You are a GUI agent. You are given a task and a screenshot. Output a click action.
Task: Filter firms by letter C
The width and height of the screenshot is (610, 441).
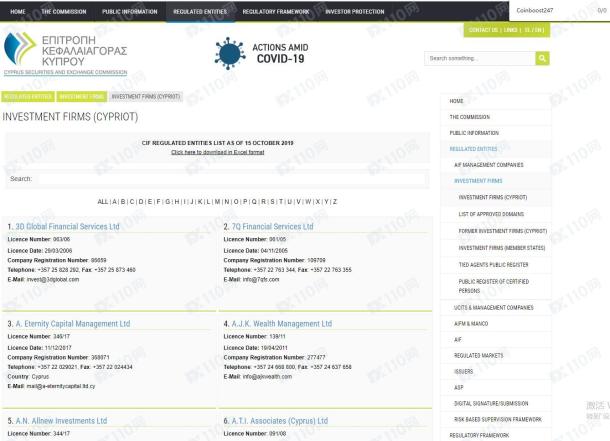pos(131,201)
